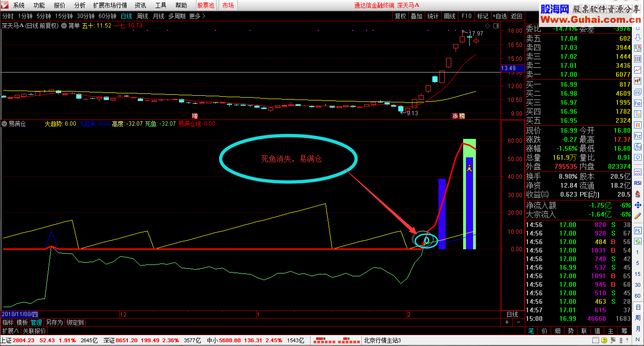Click the 另存为 save-as tab

(54, 322)
